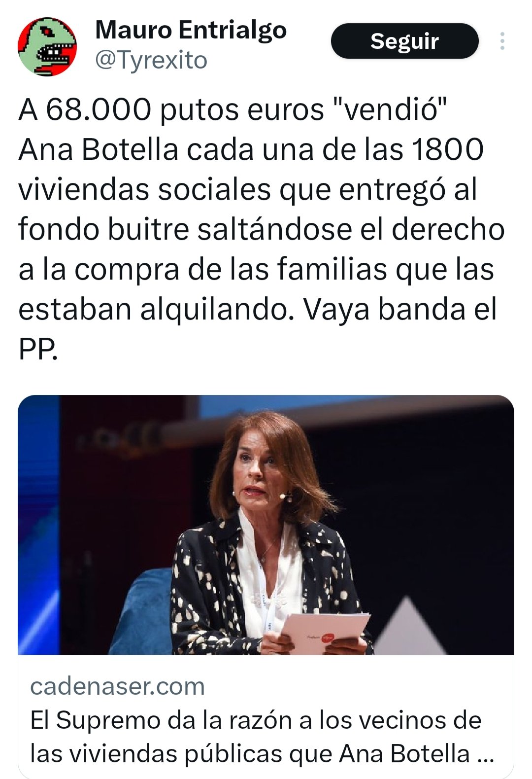The width and height of the screenshot is (532, 779).
Task: Open Mauro Entrialgo's profile from display name
Action: (x=191, y=31)
